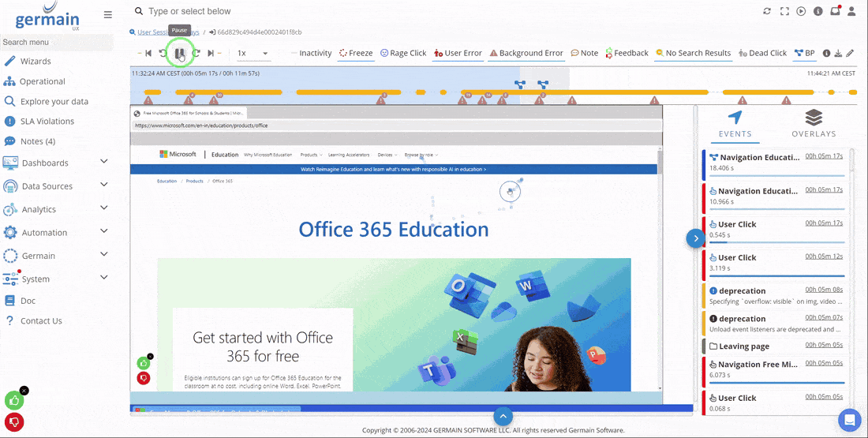Image resolution: width=868 pixels, height=438 pixels.
Task: Select the Leaving page event
Action: click(775, 346)
